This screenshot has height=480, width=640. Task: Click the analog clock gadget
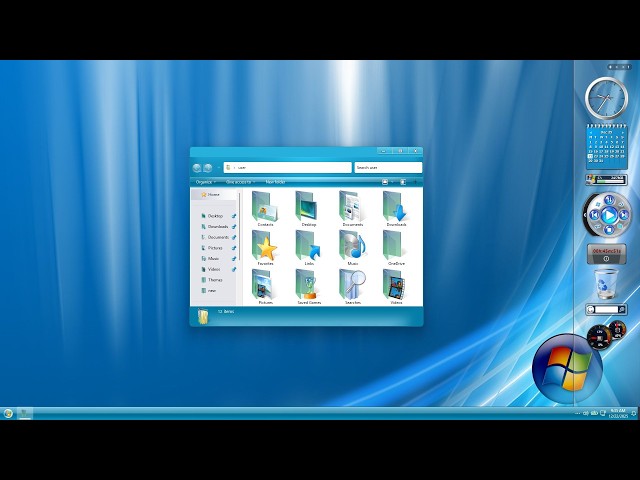pyautogui.click(x=606, y=98)
